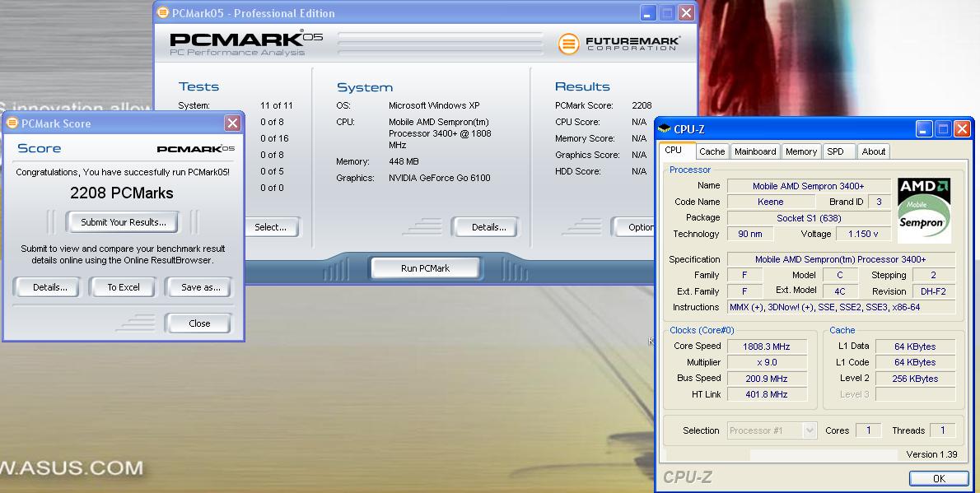Click the Specification field in CPU-Z
980x493 pixels.
[842, 259]
